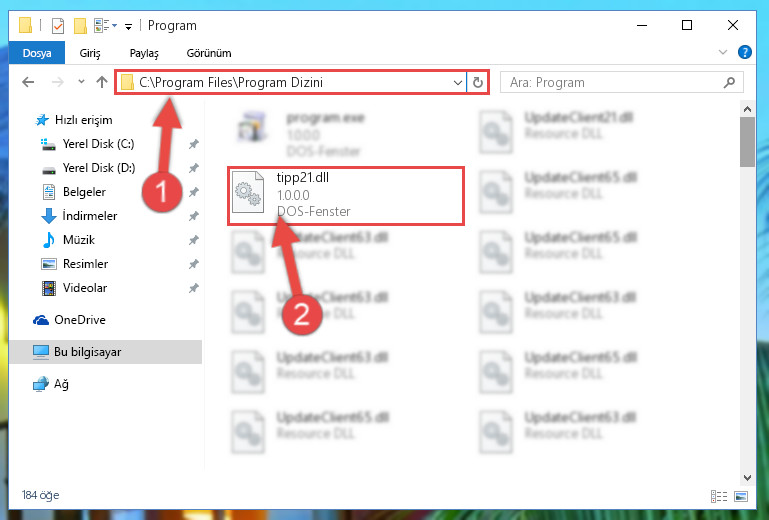Click the Properties icon in title bar
Screen dimensions: 769x520
coord(58,25)
